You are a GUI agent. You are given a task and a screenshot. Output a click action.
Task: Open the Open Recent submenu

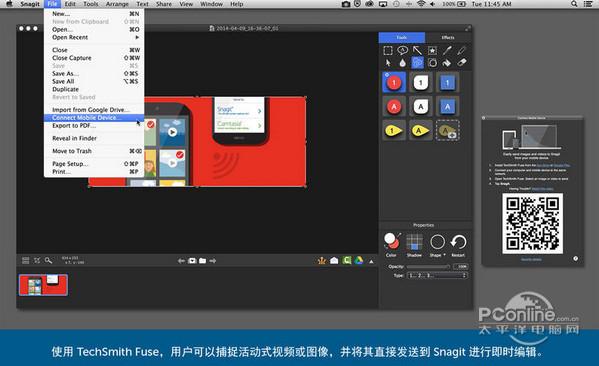[94, 37]
